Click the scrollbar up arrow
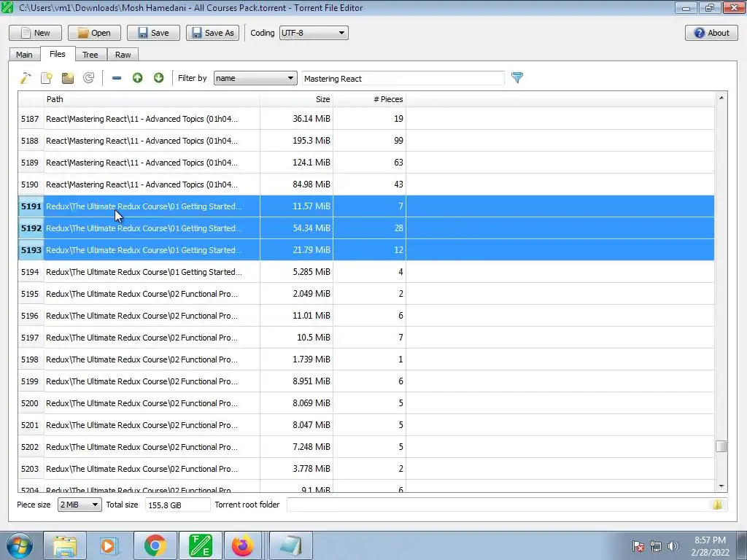Image resolution: width=747 pixels, height=560 pixels. point(721,98)
